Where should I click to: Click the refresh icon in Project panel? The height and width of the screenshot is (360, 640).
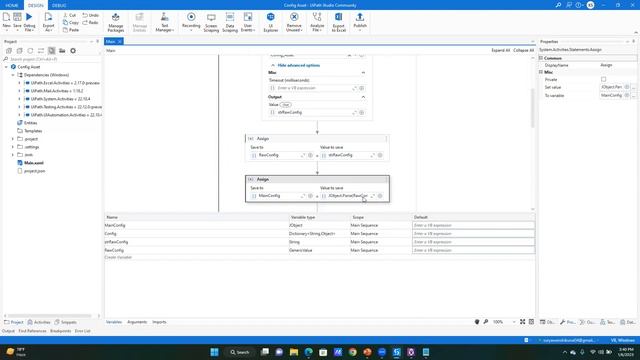(x=30, y=51)
